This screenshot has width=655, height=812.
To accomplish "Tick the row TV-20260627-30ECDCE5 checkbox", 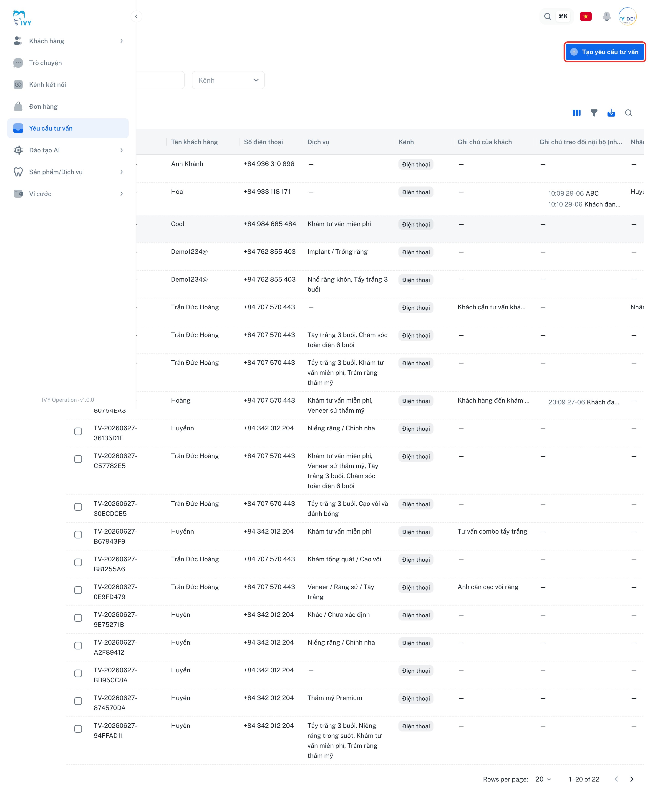I will click(x=78, y=507).
